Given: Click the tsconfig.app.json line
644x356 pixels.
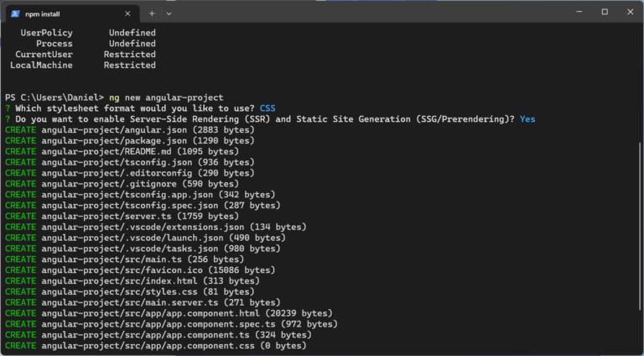Looking at the screenshot, I should pyautogui.click(x=140, y=195).
